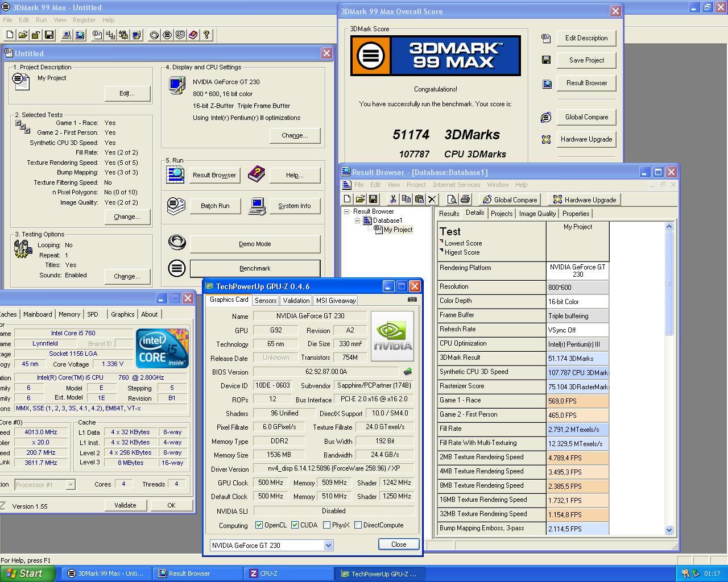Click the Testing Options icon in 3DMark toolbar
The height and width of the screenshot is (582, 728).
point(123,35)
